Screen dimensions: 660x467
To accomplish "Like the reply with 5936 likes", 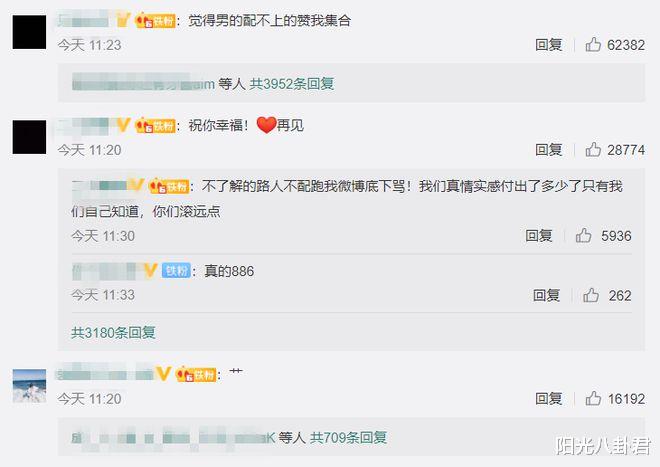I will click(583, 235).
